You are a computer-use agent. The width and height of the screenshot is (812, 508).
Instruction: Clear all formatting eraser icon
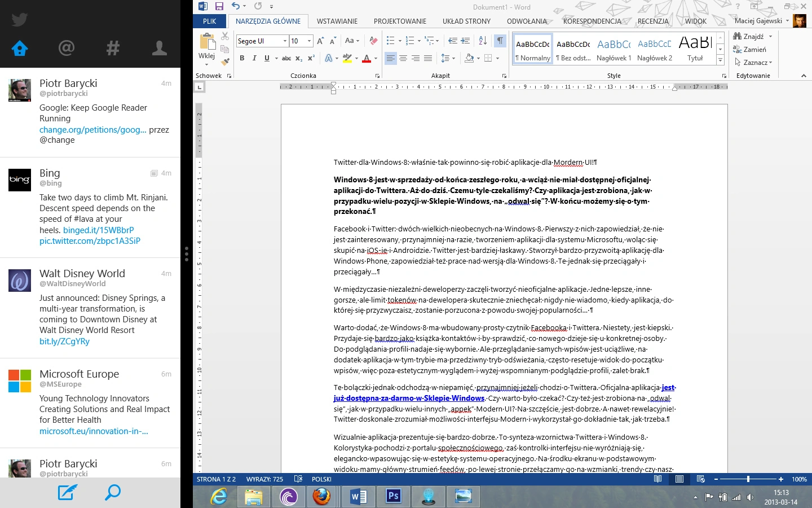(373, 41)
